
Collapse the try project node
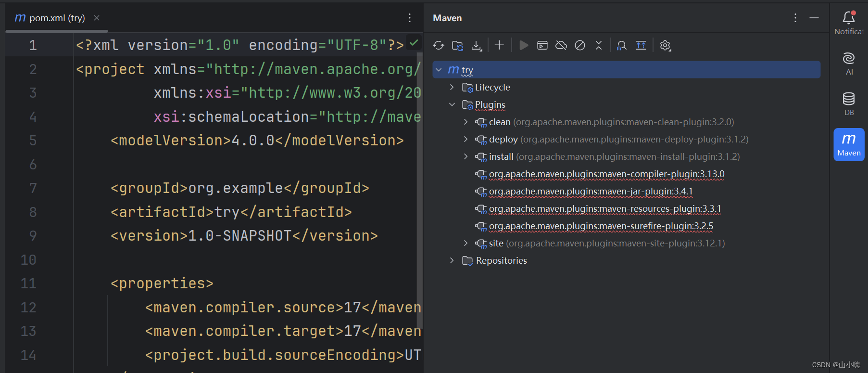439,70
